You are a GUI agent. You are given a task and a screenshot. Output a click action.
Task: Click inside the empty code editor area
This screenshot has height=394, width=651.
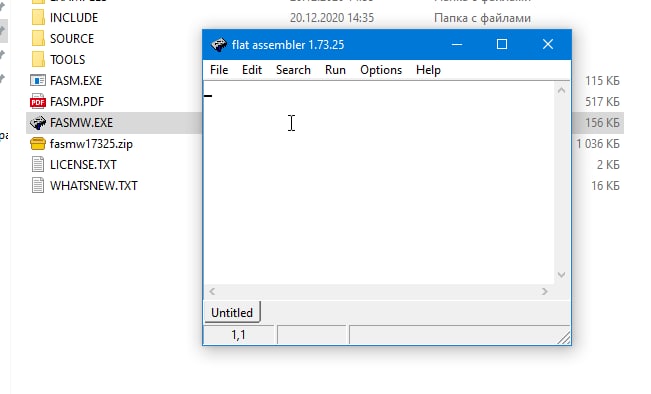pos(379,183)
